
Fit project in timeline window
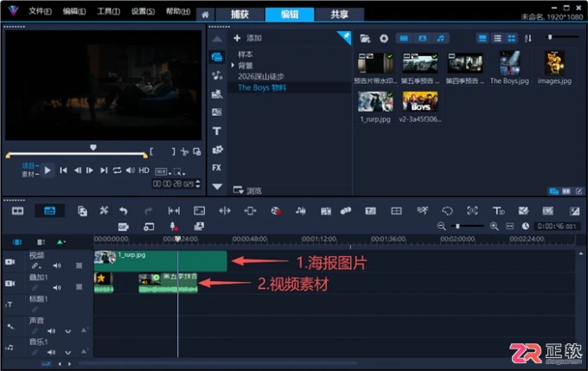pos(510,227)
